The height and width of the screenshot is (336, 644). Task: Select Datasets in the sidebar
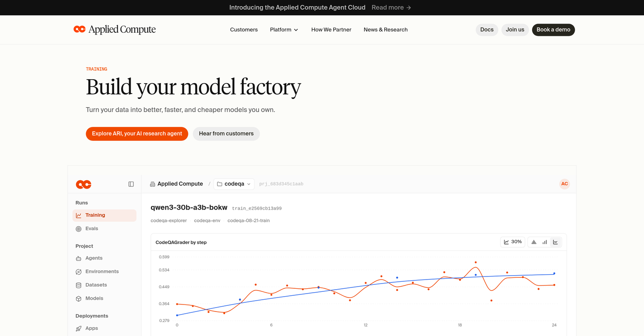click(x=104, y=285)
